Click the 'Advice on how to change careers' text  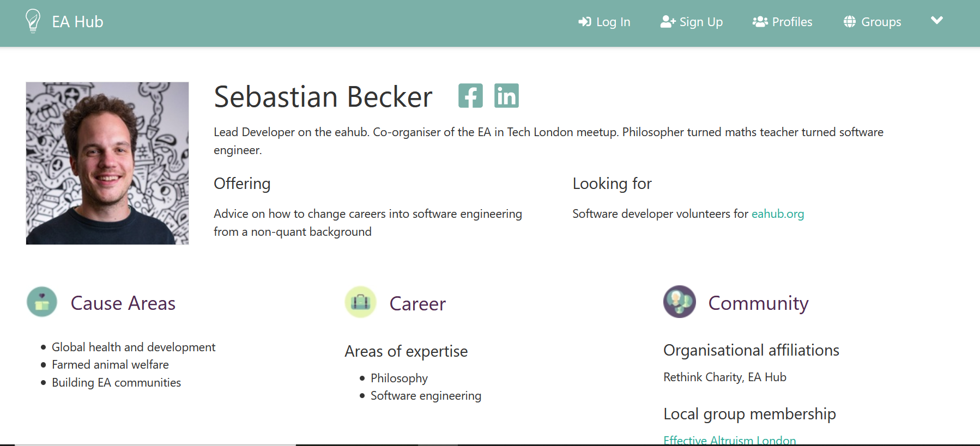pos(368,223)
